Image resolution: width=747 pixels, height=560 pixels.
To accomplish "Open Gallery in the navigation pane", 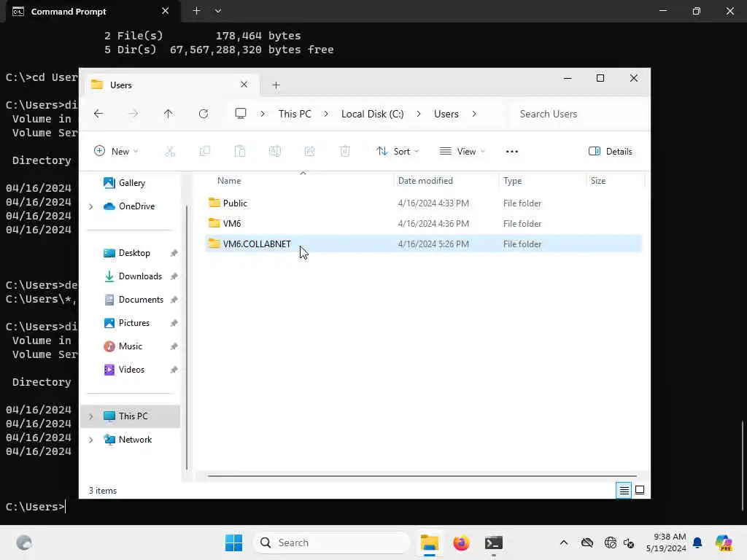I will tap(124, 183).
